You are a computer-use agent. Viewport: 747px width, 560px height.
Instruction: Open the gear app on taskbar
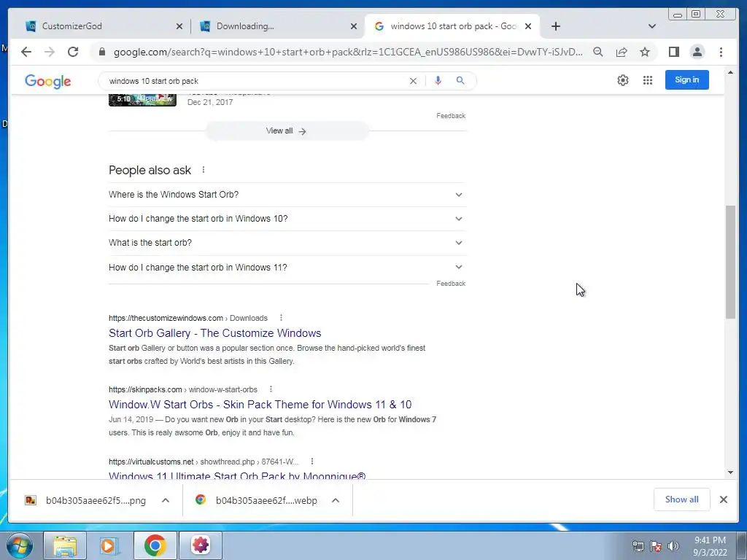pos(201,545)
